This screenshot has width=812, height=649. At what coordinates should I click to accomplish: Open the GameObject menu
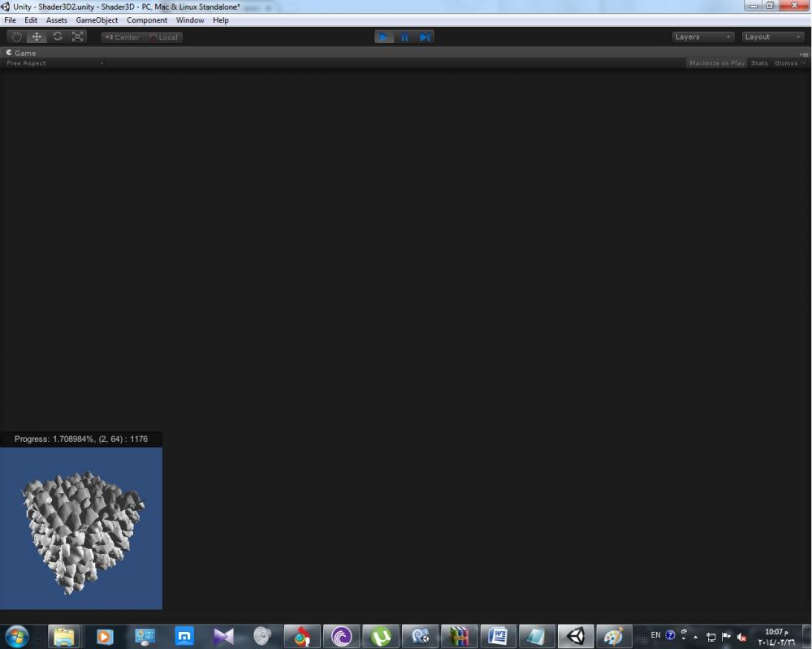tap(97, 20)
